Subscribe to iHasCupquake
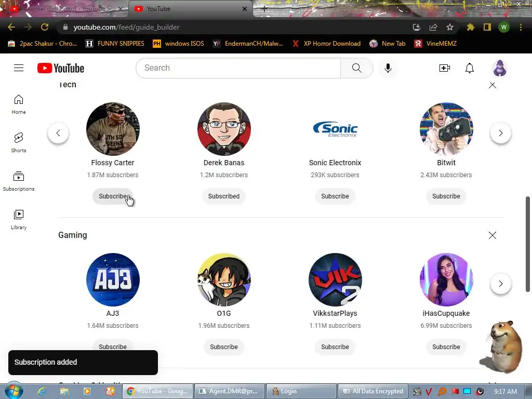Viewport: 532px width, 399px height. point(446,347)
